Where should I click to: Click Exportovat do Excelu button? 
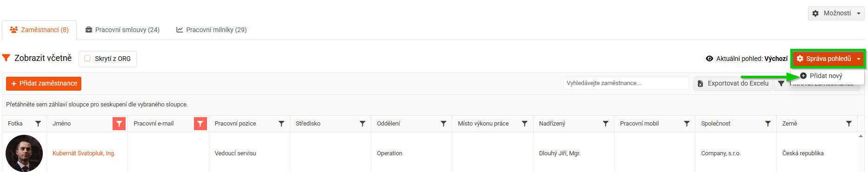733,84
